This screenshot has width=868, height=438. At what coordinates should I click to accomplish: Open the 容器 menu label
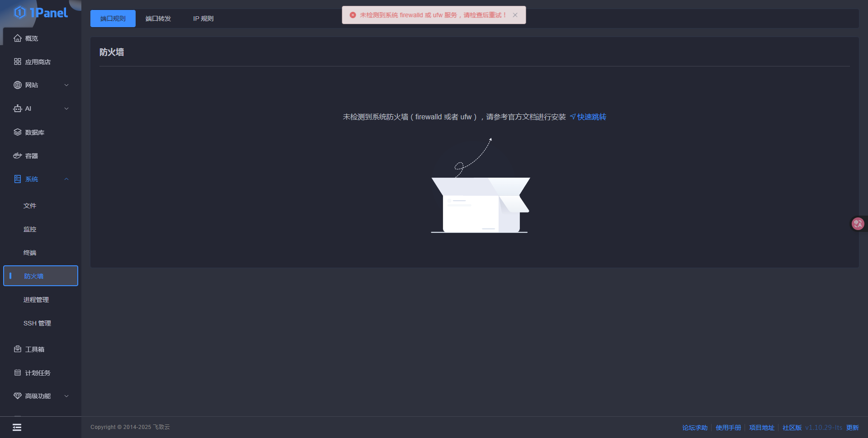point(32,156)
